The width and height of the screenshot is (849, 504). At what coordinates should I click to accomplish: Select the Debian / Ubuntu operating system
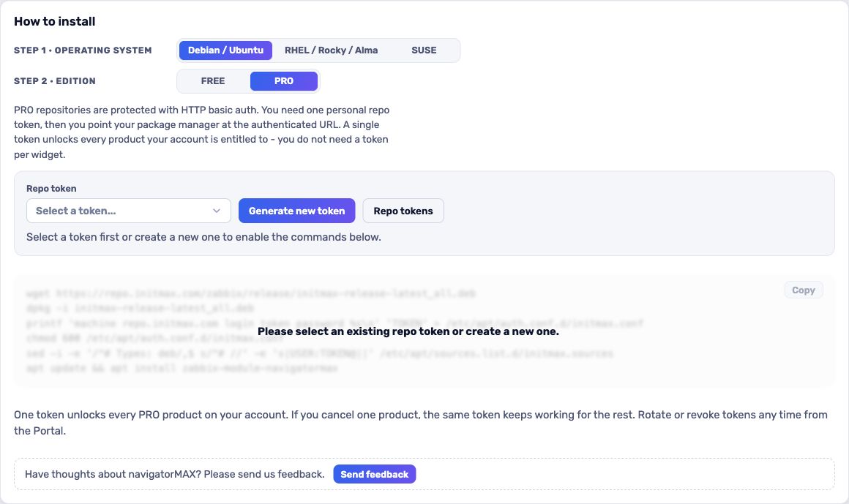tap(225, 50)
